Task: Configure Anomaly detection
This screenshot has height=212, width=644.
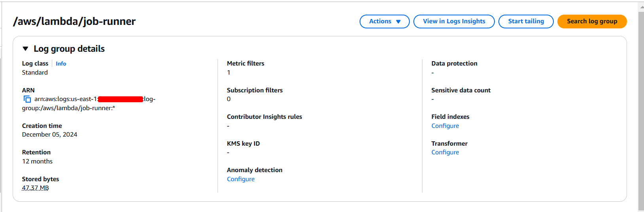Action: [x=241, y=179]
